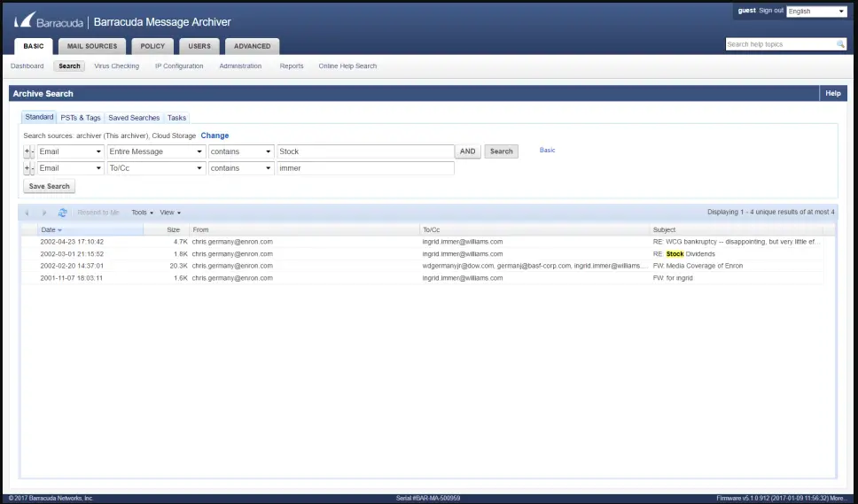
Task: Remove the first search criterion row
Action: tap(32, 151)
